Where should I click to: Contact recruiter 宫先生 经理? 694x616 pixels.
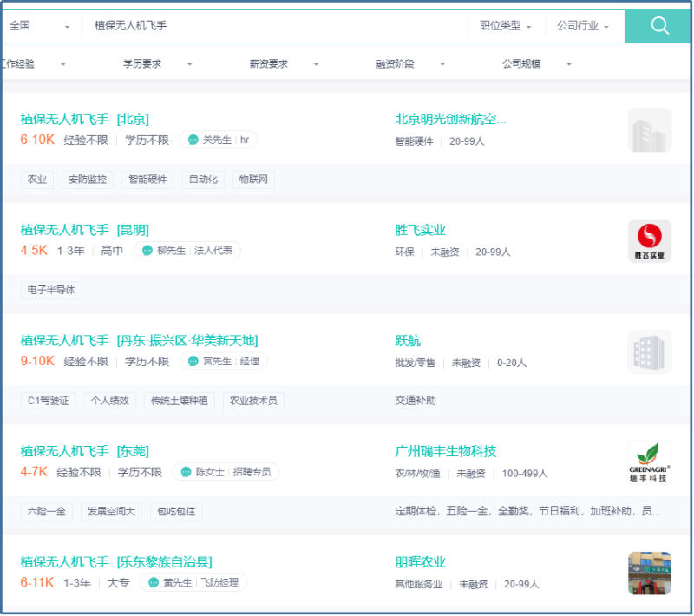pyautogui.click(x=224, y=361)
